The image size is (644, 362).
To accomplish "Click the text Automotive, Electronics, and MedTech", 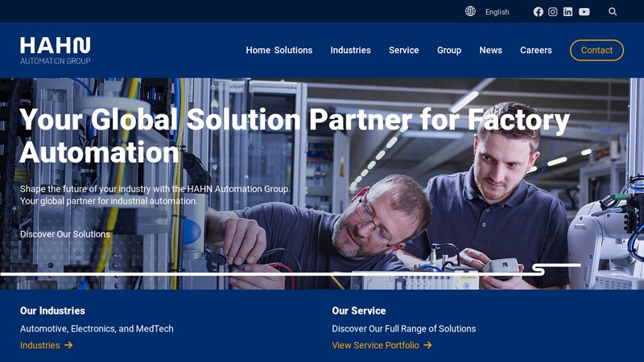I will click(x=97, y=329).
